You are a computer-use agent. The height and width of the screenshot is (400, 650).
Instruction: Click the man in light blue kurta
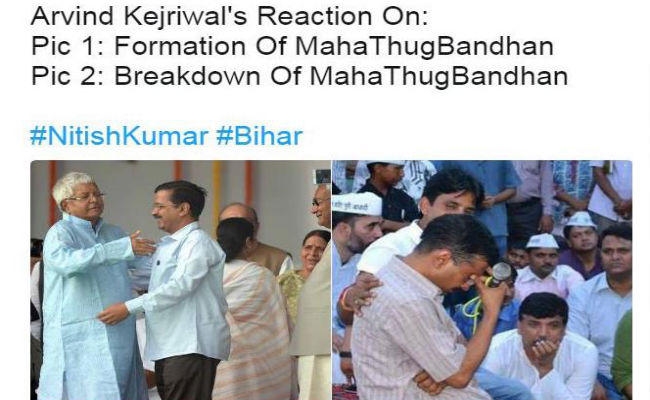coord(89,286)
